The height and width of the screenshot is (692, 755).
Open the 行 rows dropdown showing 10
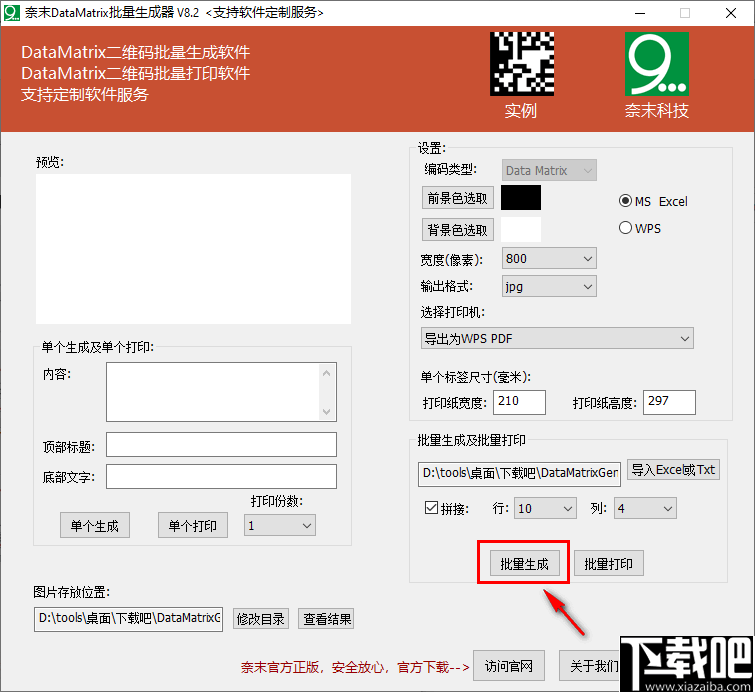tap(546, 509)
